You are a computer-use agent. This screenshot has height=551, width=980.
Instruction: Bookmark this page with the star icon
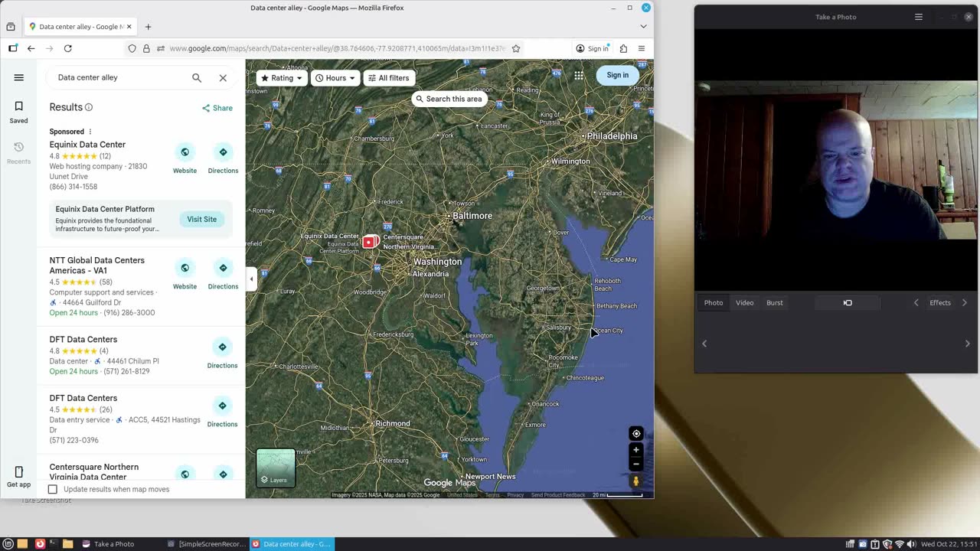point(516,48)
